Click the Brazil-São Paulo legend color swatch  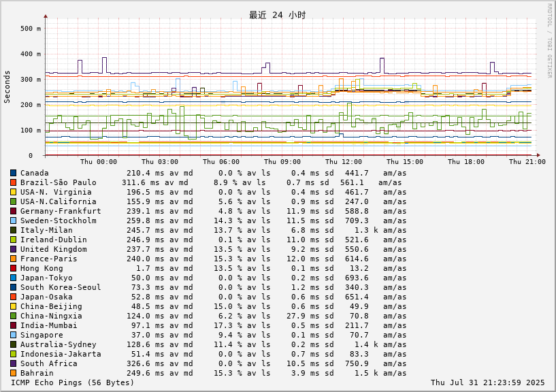(x=14, y=182)
